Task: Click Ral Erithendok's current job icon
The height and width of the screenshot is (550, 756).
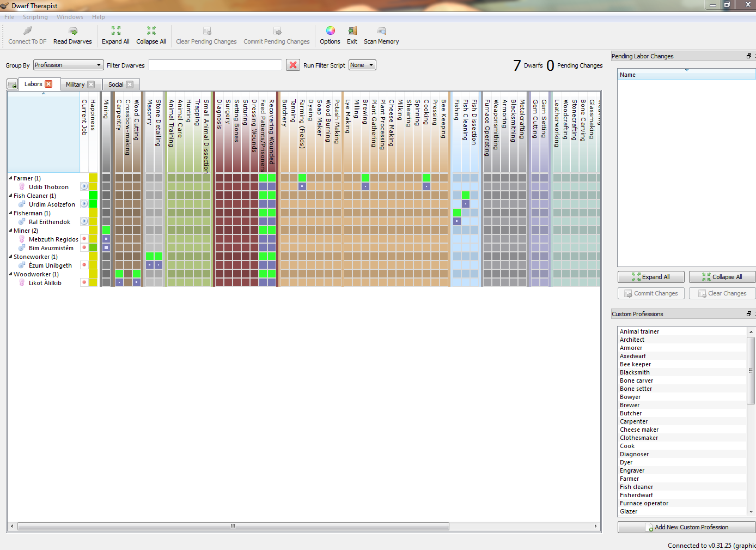Action: (84, 221)
